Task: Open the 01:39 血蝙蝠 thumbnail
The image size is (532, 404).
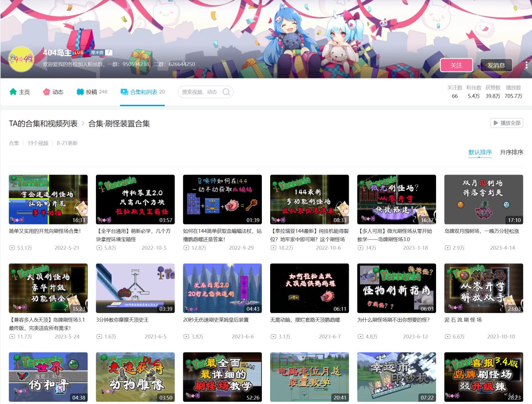Action: [222, 200]
